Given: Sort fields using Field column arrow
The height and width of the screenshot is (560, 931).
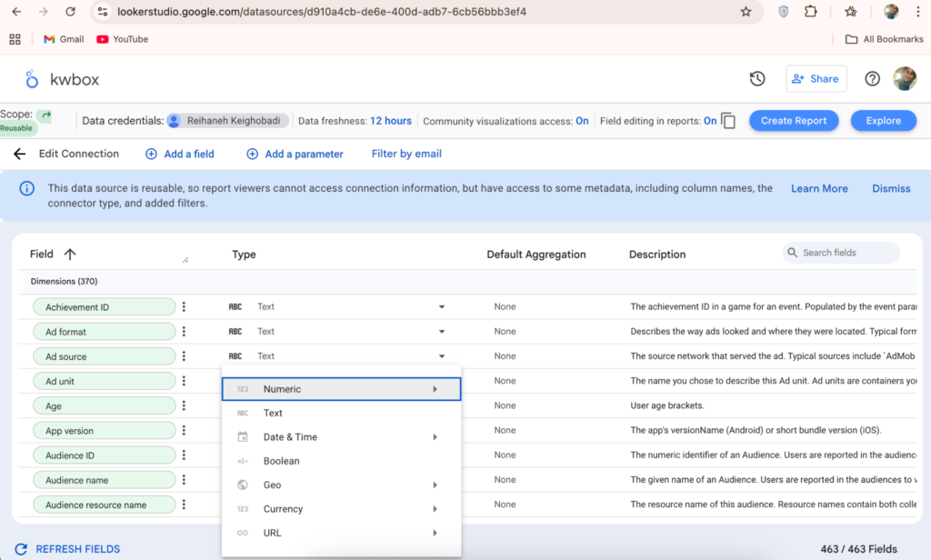Looking at the screenshot, I should (70, 255).
